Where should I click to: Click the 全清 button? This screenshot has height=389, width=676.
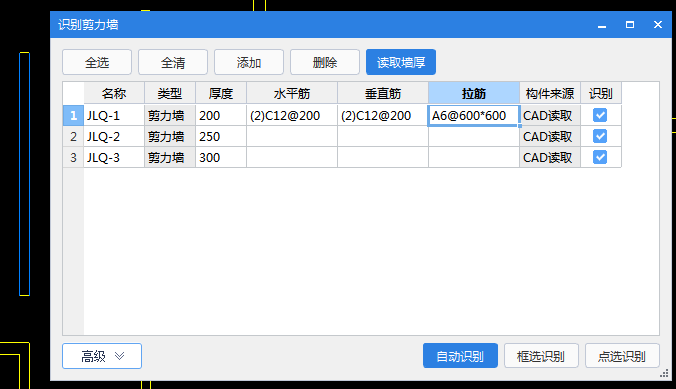click(x=173, y=62)
